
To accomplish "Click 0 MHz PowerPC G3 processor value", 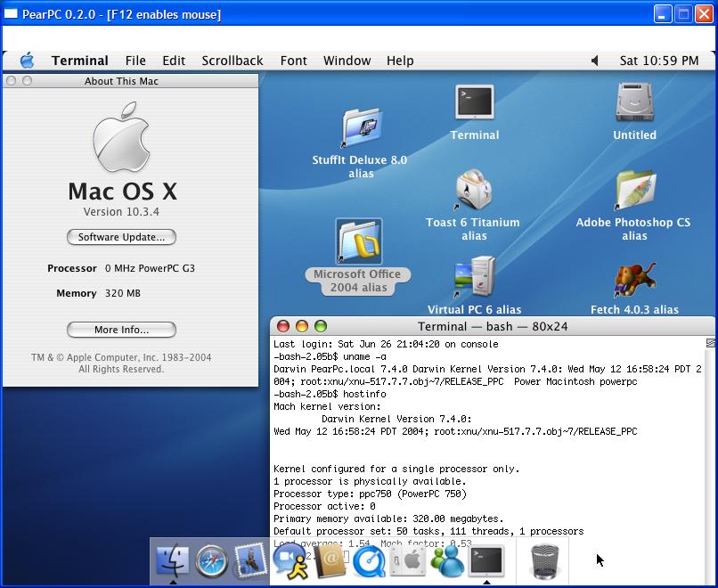I will (x=150, y=268).
